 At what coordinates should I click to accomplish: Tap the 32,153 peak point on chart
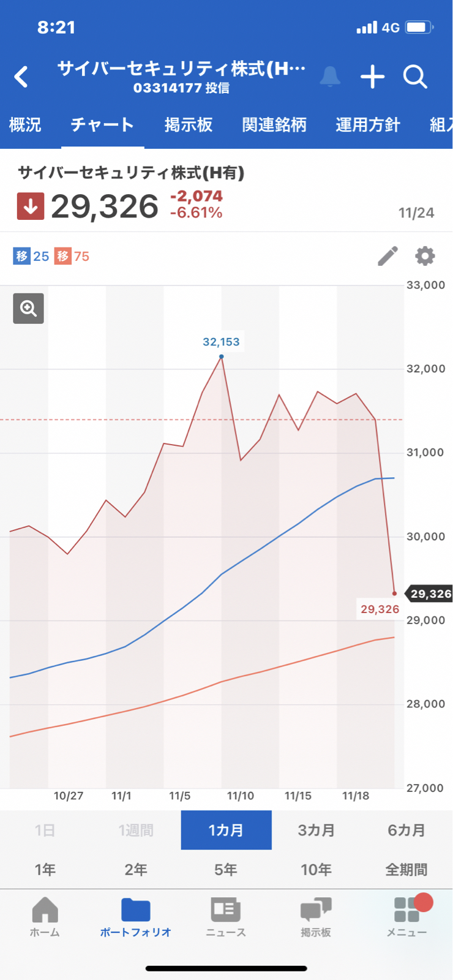222,356
